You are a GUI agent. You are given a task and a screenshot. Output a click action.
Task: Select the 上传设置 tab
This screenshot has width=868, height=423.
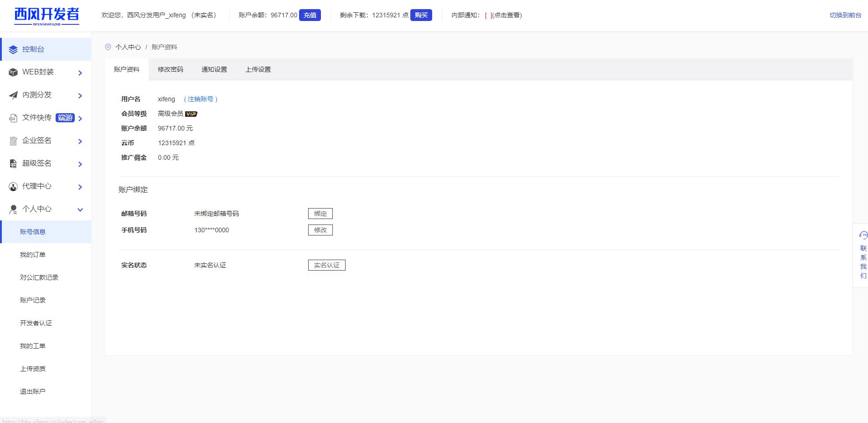point(258,69)
